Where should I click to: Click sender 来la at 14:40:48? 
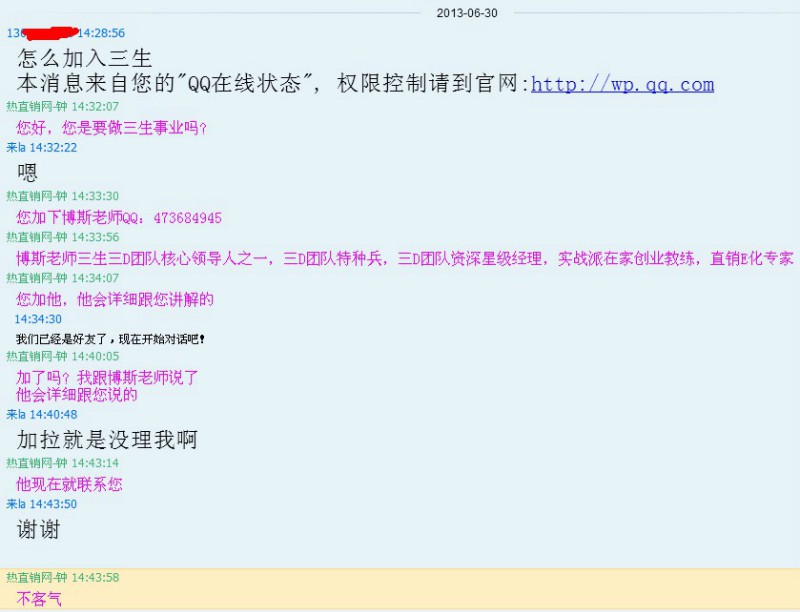(15, 414)
